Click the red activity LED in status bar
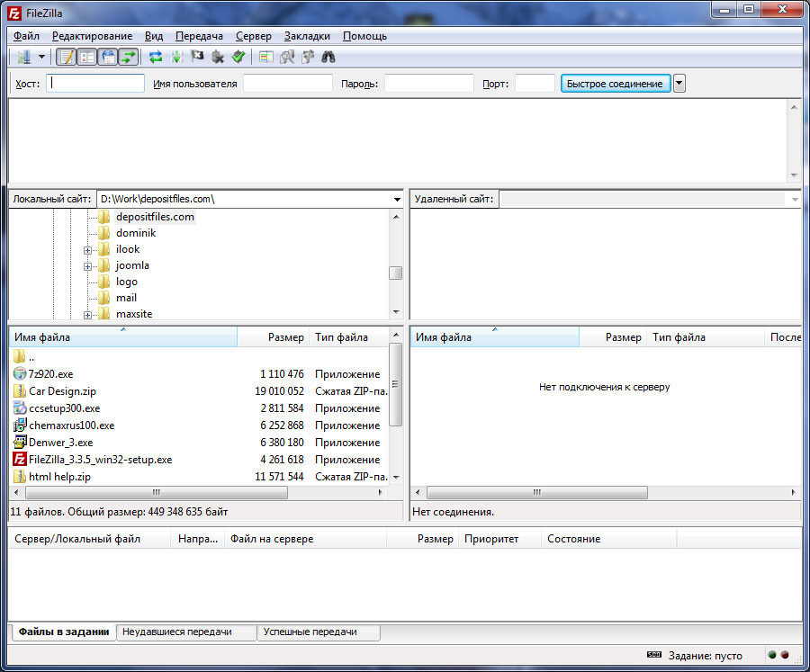Screen dimensions: 810x672 pyautogui.click(x=785, y=655)
